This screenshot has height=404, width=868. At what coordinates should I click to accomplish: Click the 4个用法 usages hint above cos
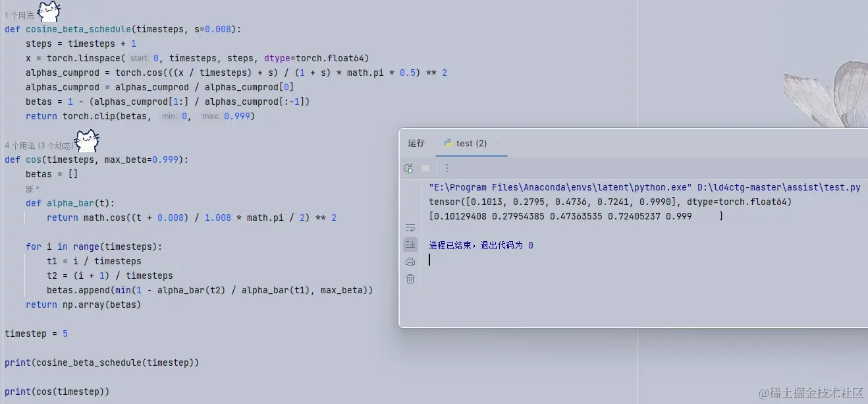pyautogui.click(x=40, y=145)
